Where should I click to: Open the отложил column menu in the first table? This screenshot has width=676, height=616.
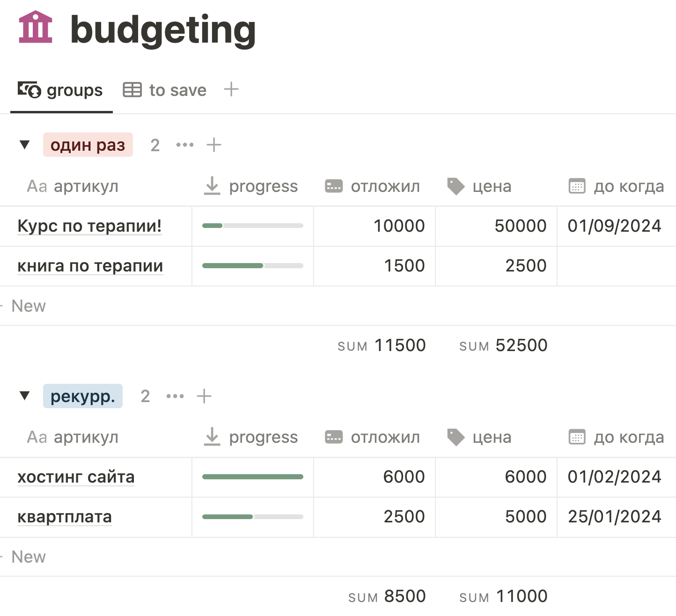(x=374, y=186)
